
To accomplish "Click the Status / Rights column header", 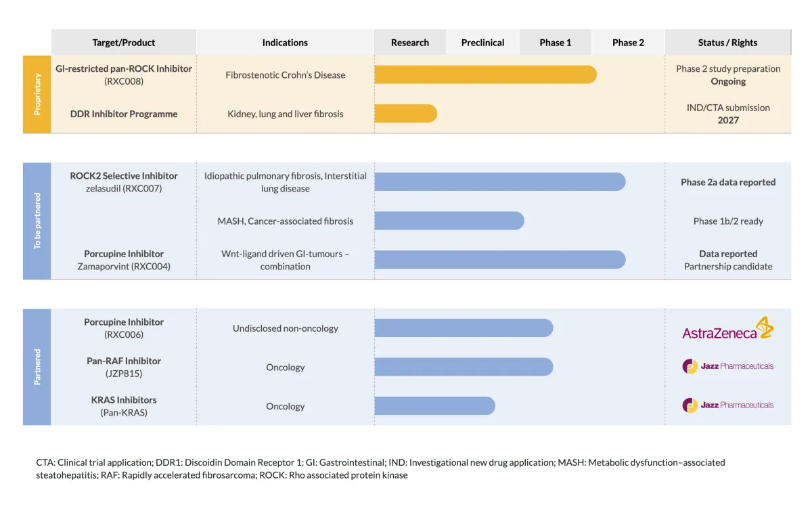I will tap(728, 42).
